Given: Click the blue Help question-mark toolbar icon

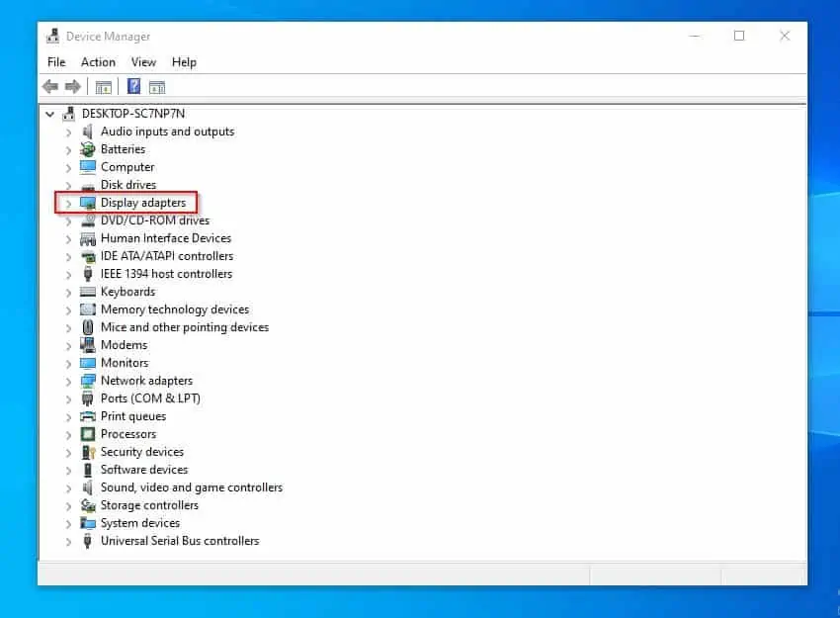Looking at the screenshot, I should [x=134, y=86].
